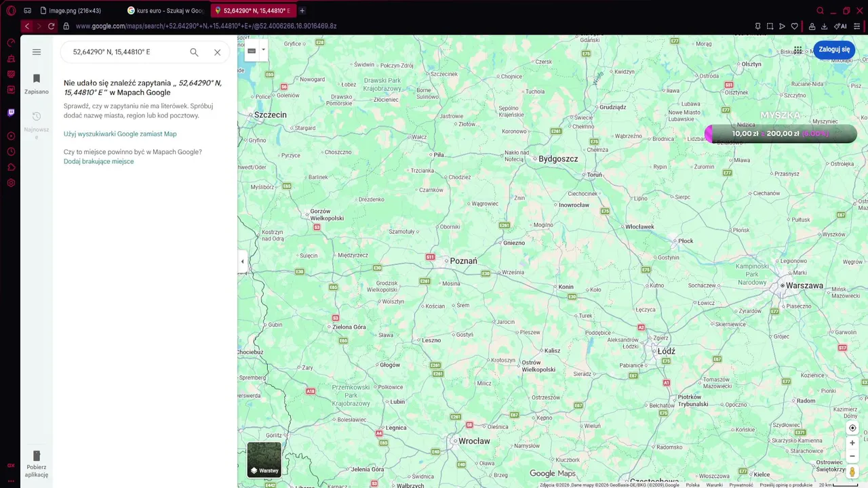Open Twitch in the Opera sidebar
Image resolution: width=868 pixels, height=488 pixels.
coord(11,113)
